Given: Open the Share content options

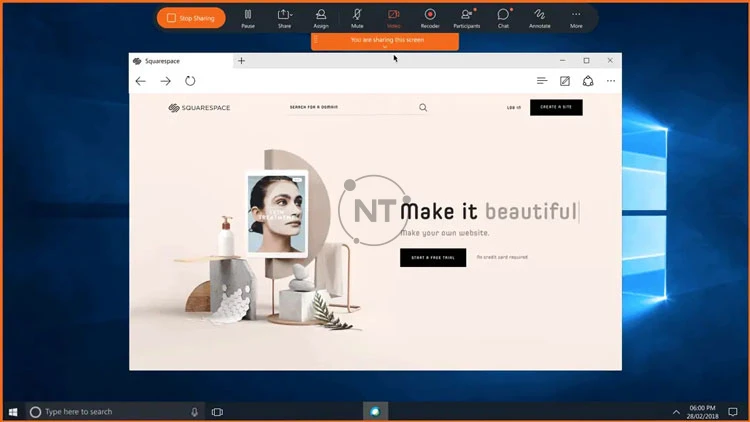Looking at the screenshot, I should click(x=285, y=17).
